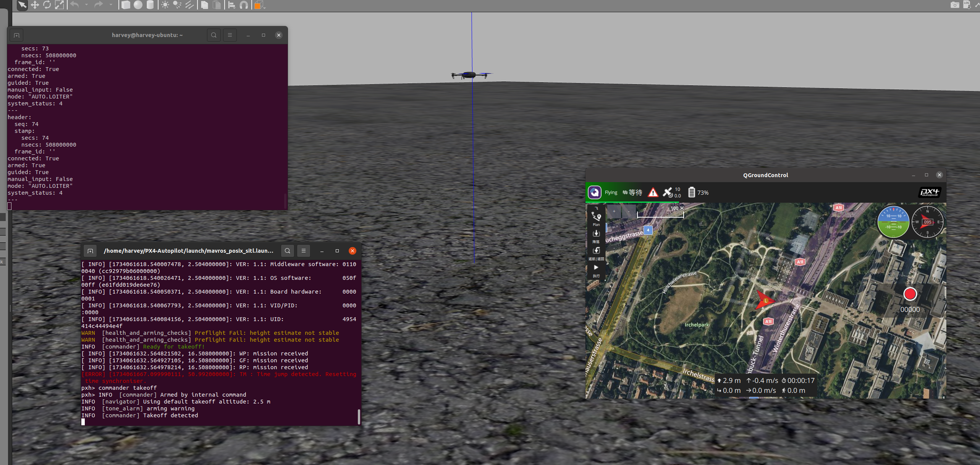Zoom out the map with minus button
Viewport: 980px width, 465px height.
(629, 211)
